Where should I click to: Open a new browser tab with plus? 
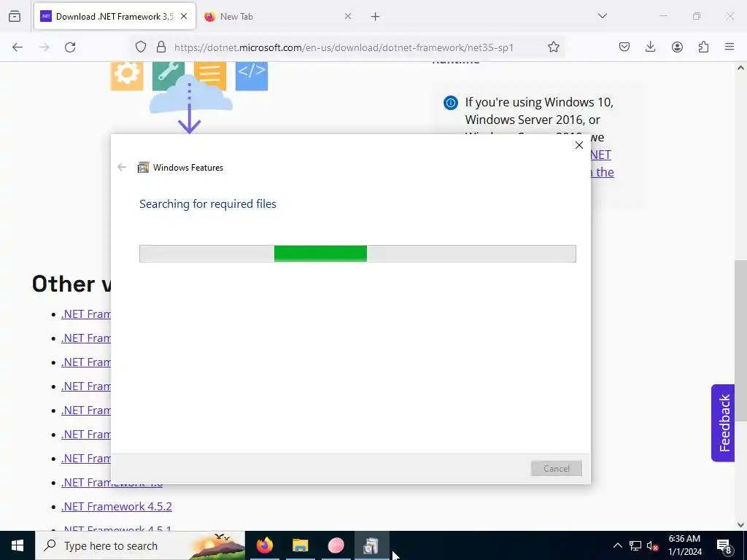click(x=376, y=17)
